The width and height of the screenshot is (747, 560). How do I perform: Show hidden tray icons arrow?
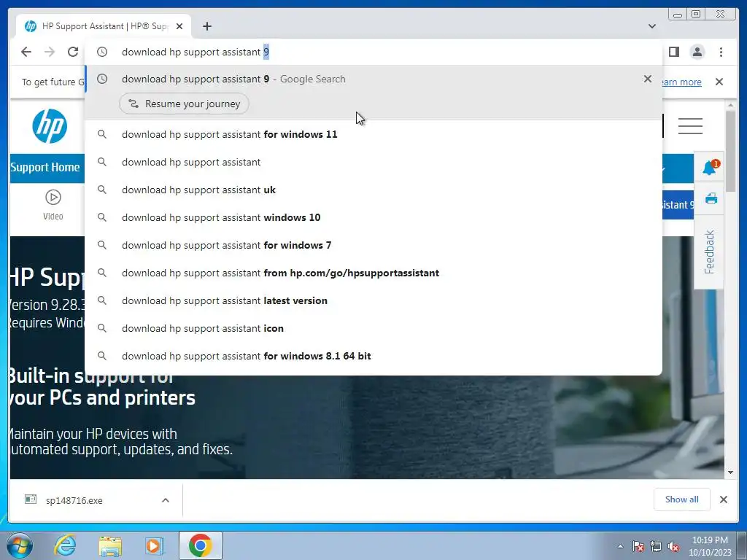pos(620,546)
